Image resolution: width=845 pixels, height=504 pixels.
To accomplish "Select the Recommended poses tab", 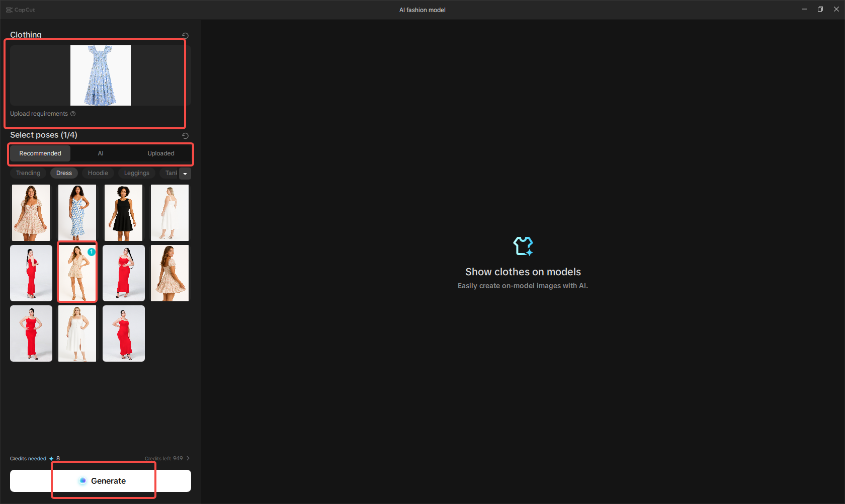I will pos(40,153).
